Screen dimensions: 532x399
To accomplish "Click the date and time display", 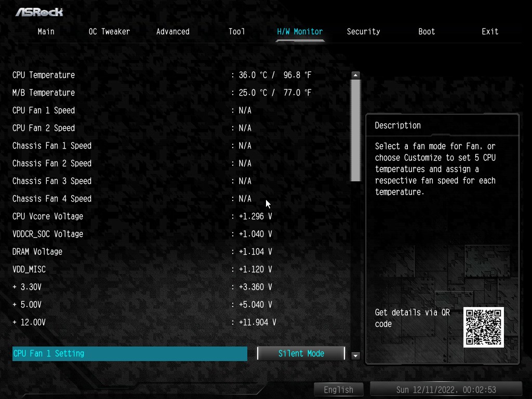I will [446, 390].
